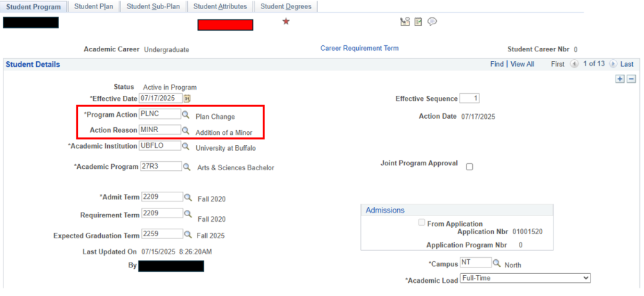This screenshot has width=644, height=296.
Task: Switch to Student Attributes tab
Action: [220, 6]
